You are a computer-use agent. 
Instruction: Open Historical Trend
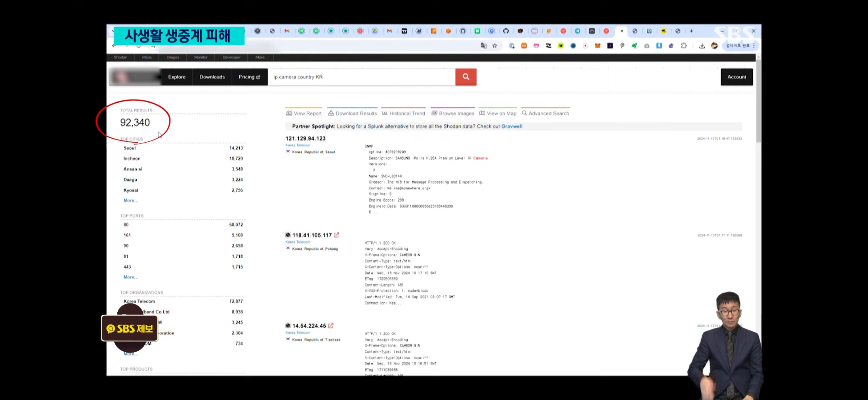point(404,113)
